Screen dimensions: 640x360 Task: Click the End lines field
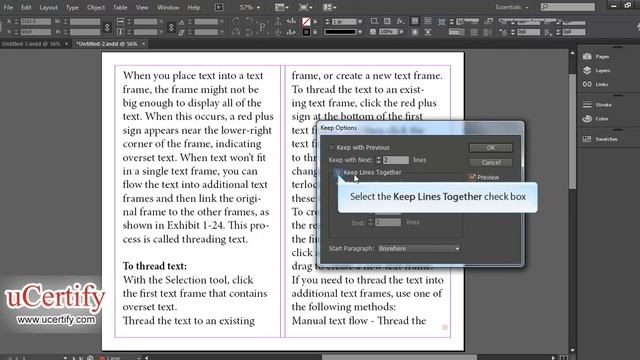pyautogui.click(x=388, y=222)
